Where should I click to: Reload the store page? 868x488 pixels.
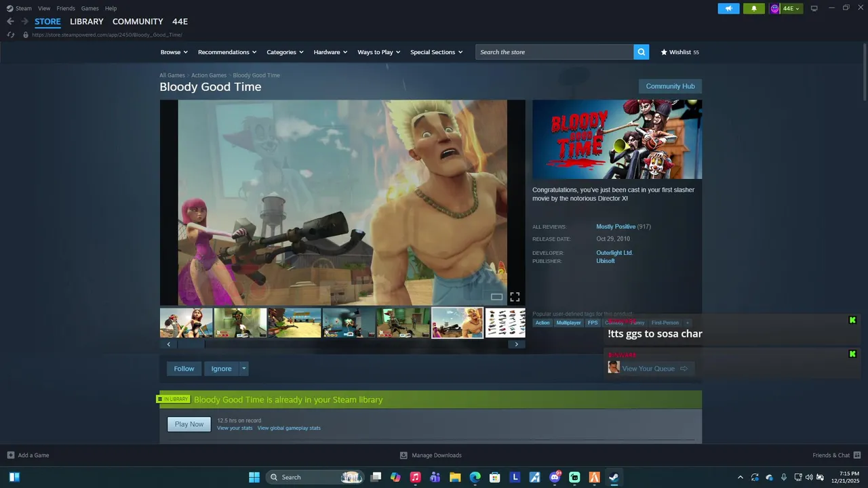point(11,35)
